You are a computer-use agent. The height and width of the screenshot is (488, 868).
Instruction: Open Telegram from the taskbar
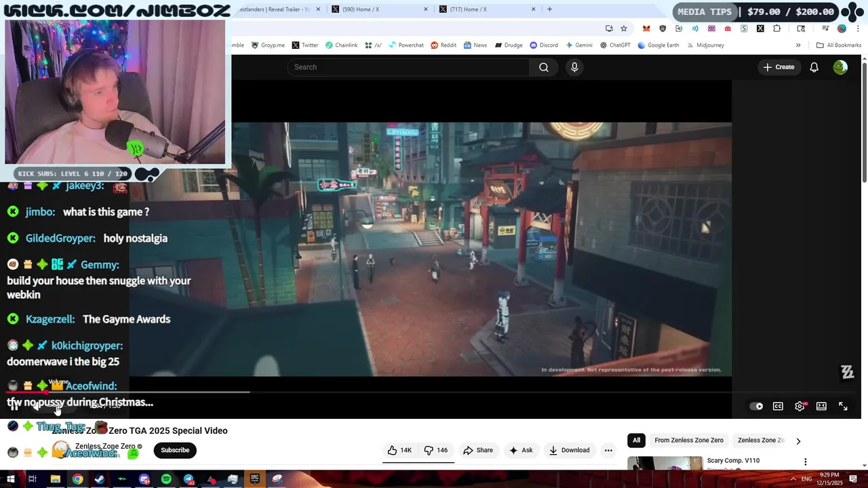click(x=189, y=479)
